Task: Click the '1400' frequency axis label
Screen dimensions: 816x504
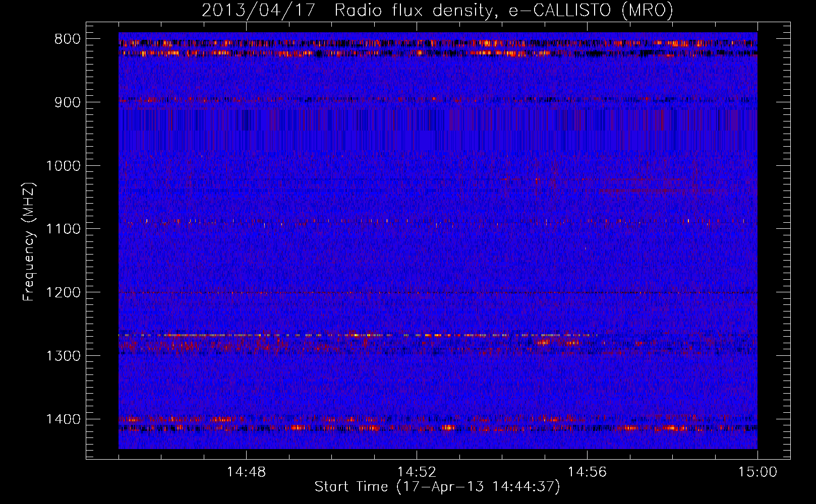Action: click(64, 419)
